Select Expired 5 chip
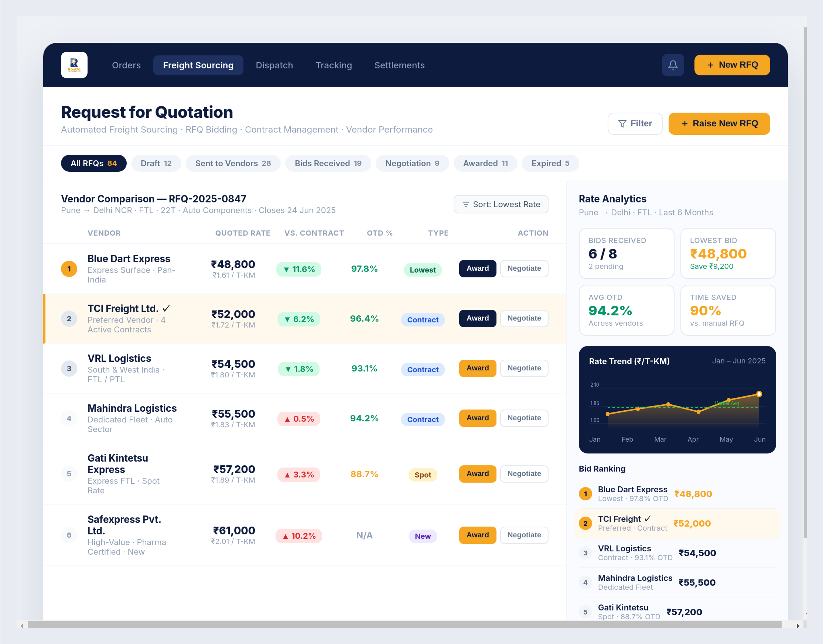This screenshot has width=823, height=644. 550,163
